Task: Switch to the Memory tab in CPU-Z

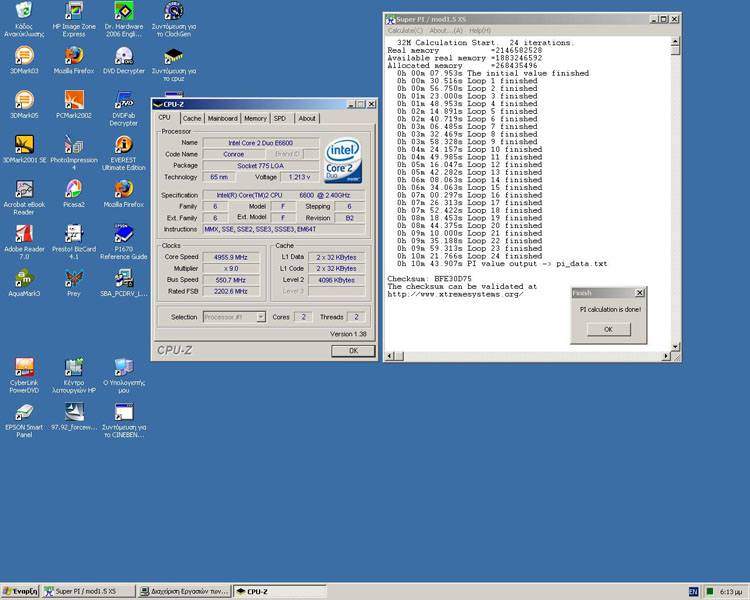Action: 255,118
